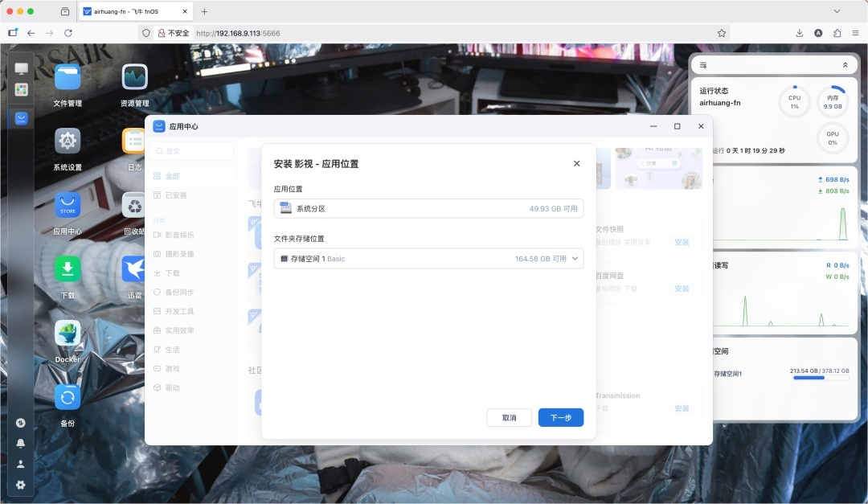Open the user account icon in the dock

point(20,464)
